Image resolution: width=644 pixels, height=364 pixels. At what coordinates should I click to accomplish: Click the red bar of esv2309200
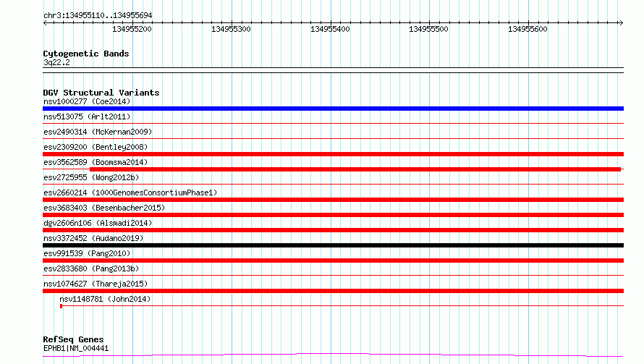[333, 154]
